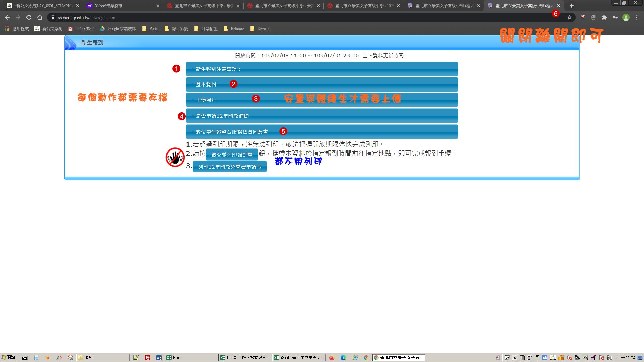Click the profile avatar icon

pyautogui.click(x=626, y=18)
